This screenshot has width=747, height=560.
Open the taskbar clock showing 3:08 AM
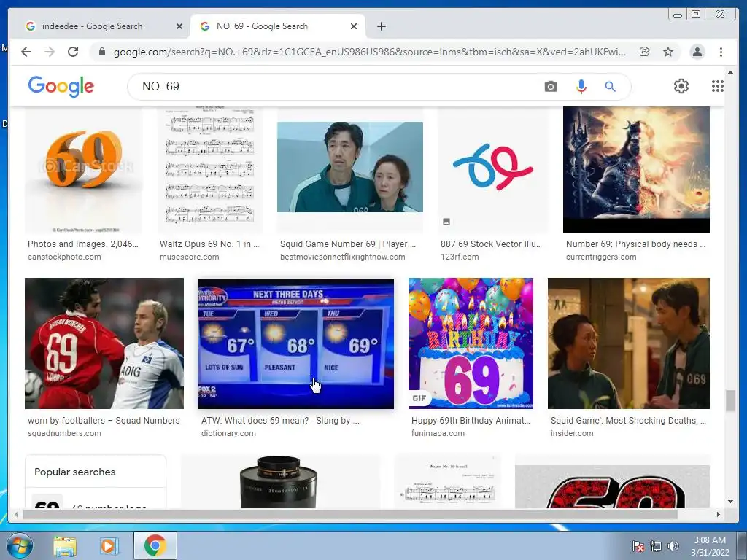(710, 546)
